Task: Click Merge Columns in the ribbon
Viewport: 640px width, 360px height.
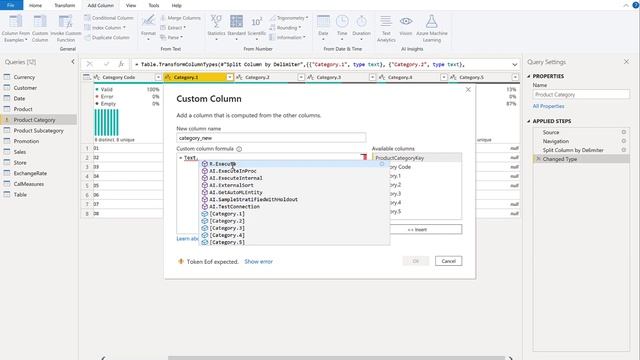Action: [180, 18]
